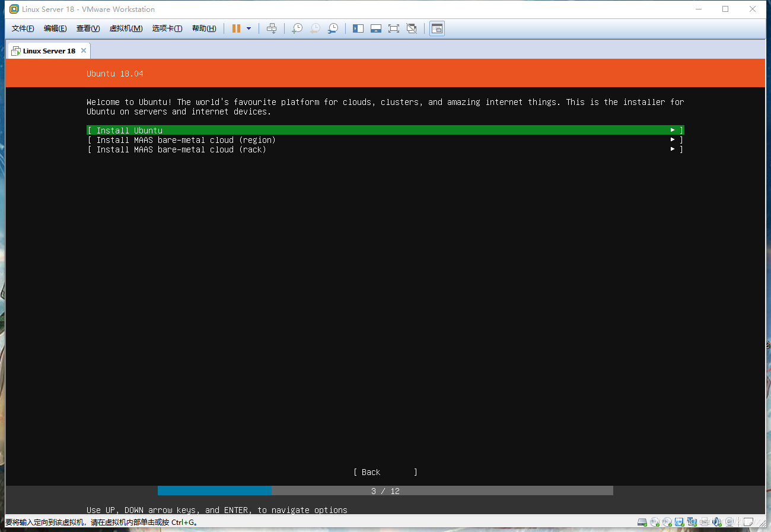Click the network adapter status icon
This screenshot has width=771, height=532.
point(692,522)
